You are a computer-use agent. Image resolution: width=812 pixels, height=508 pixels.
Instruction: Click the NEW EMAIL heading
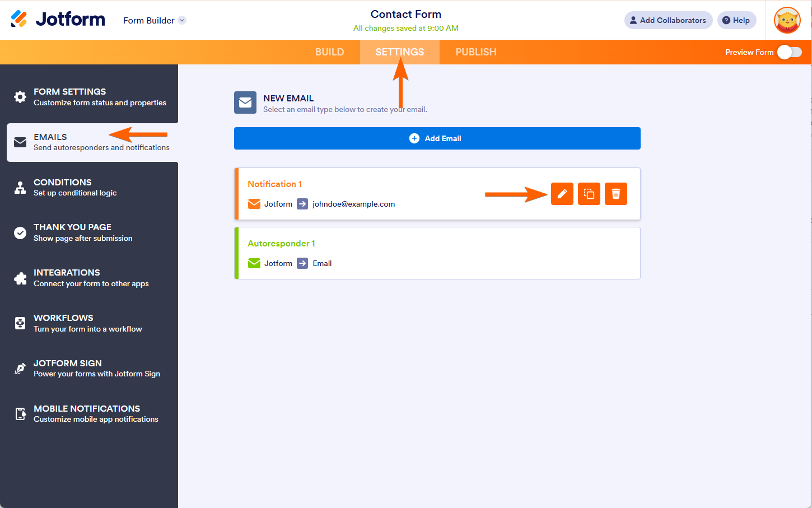point(288,98)
